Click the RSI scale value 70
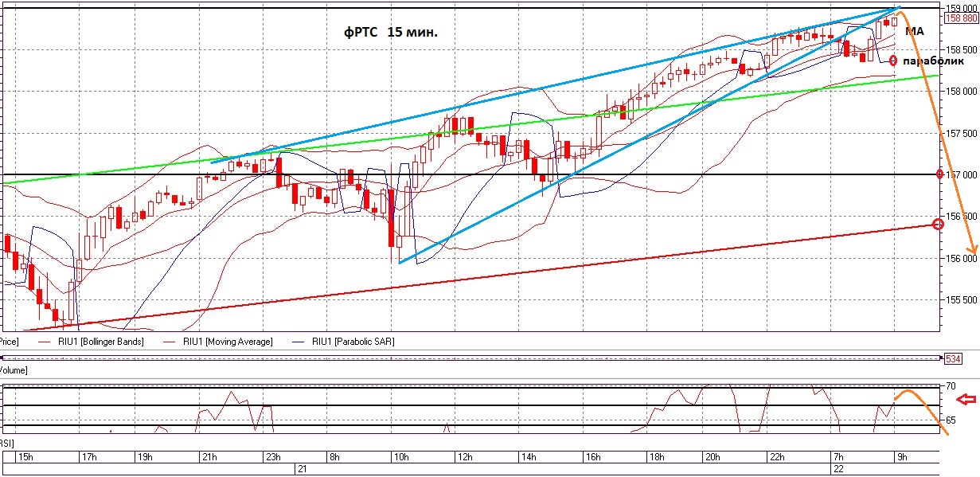 [x=951, y=386]
